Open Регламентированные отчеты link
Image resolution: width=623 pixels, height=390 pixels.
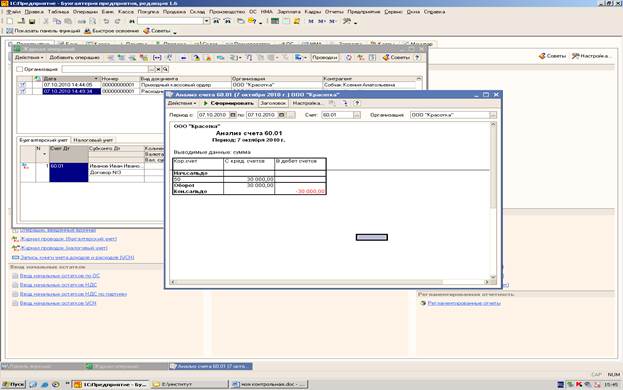(x=464, y=303)
